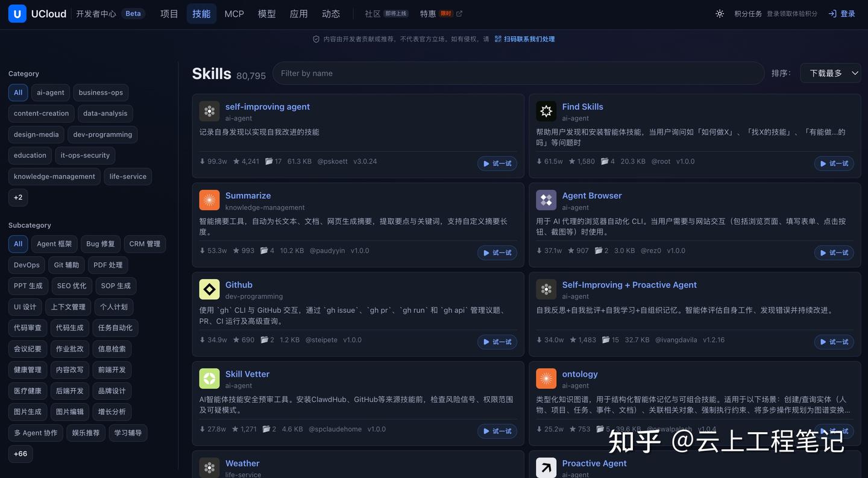Select the 技能 nav tab
The height and width of the screenshot is (478, 868).
tap(201, 14)
